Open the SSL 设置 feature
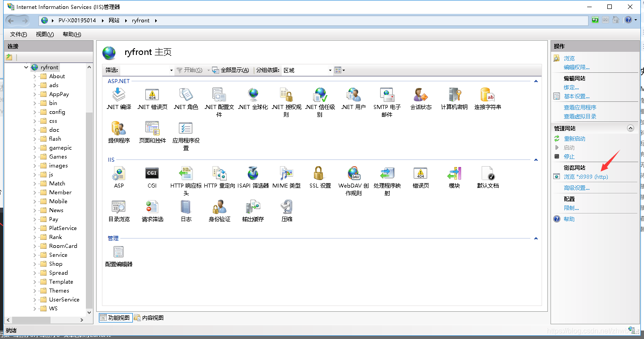 [320, 177]
